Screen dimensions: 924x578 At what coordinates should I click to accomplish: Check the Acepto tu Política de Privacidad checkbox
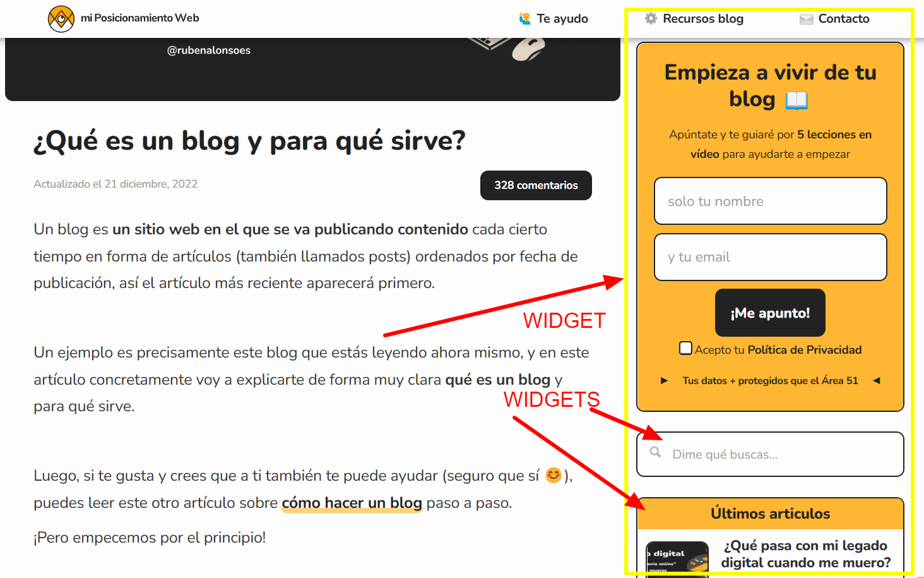[x=685, y=347]
